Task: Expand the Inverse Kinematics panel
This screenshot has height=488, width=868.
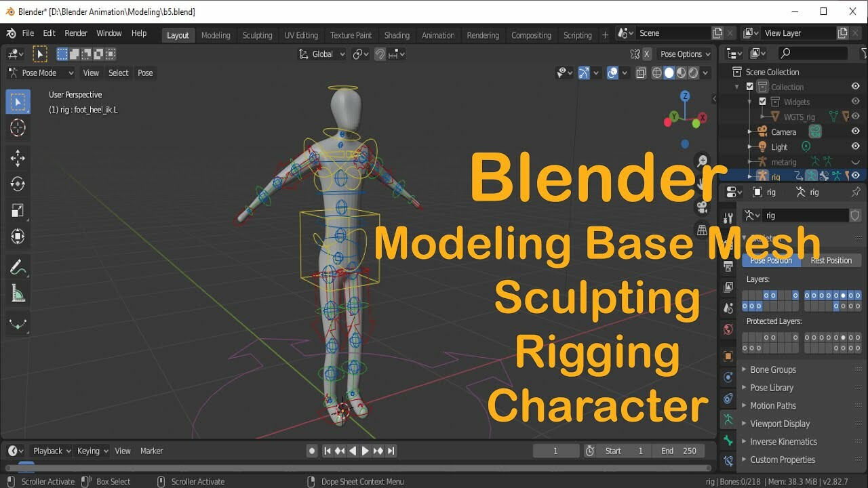Action: (783, 441)
